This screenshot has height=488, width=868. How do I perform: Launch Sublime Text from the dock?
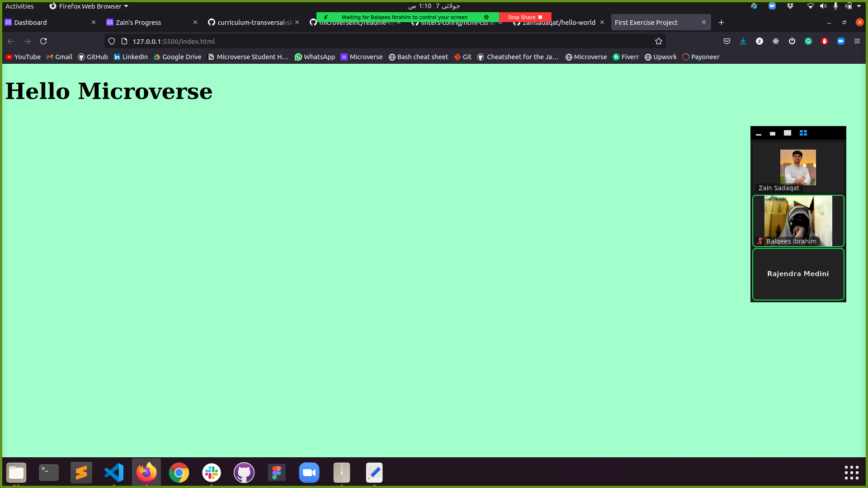pos(81,473)
